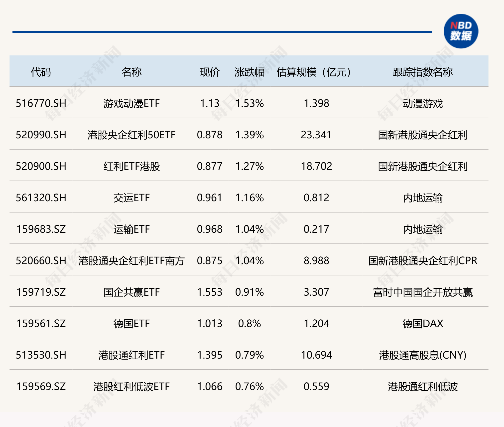Click the 港股通红利低波 index name
Image resolution: width=504 pixels, height=427 pixels.
(x=423, y=387)
